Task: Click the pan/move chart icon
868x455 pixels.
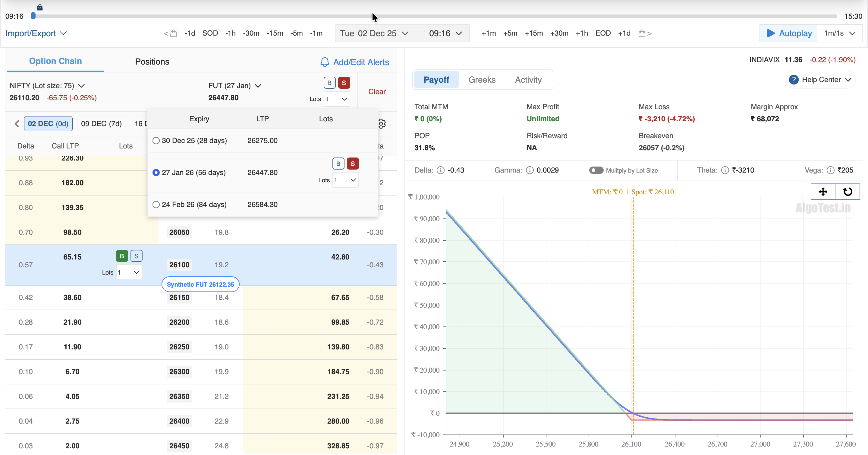Action: 823,192
